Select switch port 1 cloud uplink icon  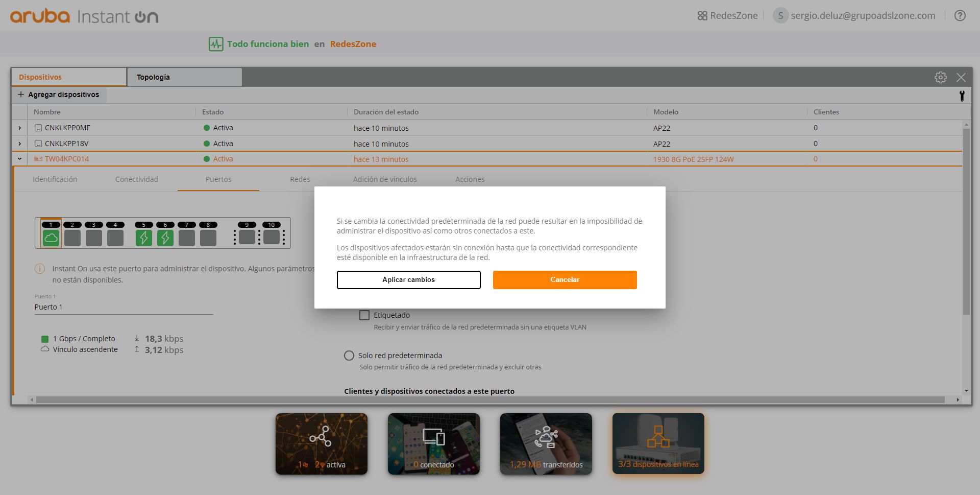[x=51, y=238]
